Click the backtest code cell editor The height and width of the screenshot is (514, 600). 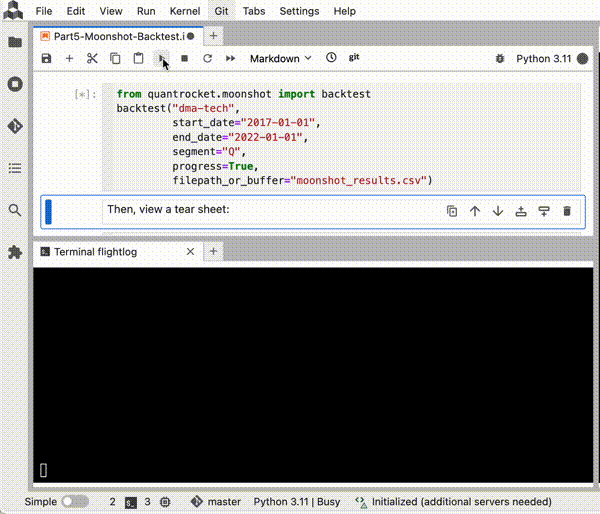coord(341,137)
